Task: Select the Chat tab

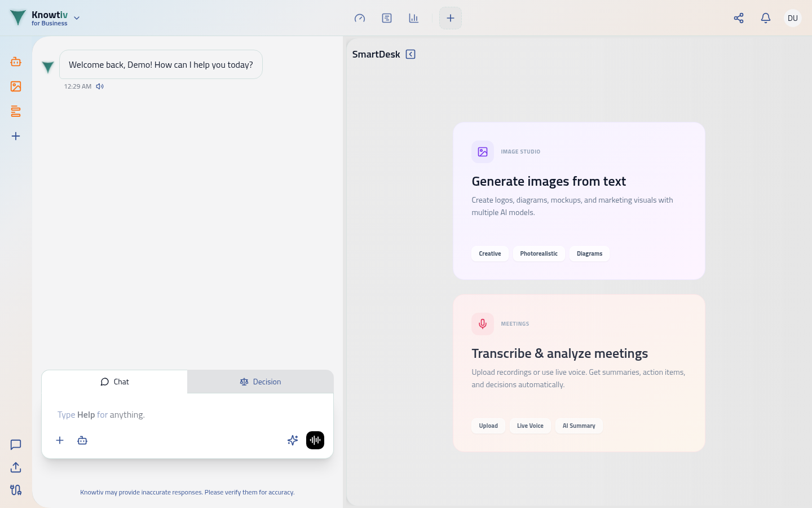Action: coord(115,382)
